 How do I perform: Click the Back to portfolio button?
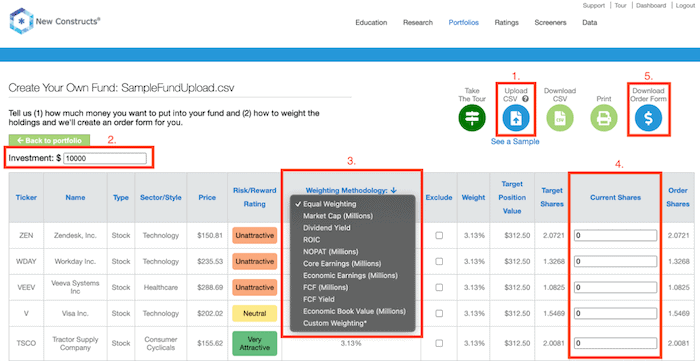coord(49,140)
